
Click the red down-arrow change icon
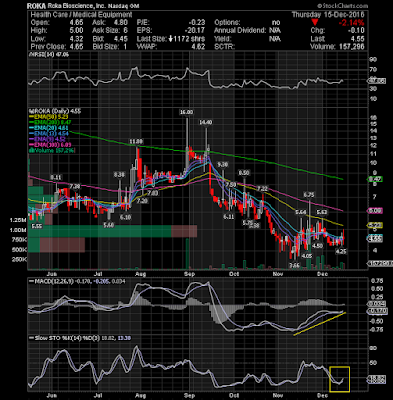point(315,23)
